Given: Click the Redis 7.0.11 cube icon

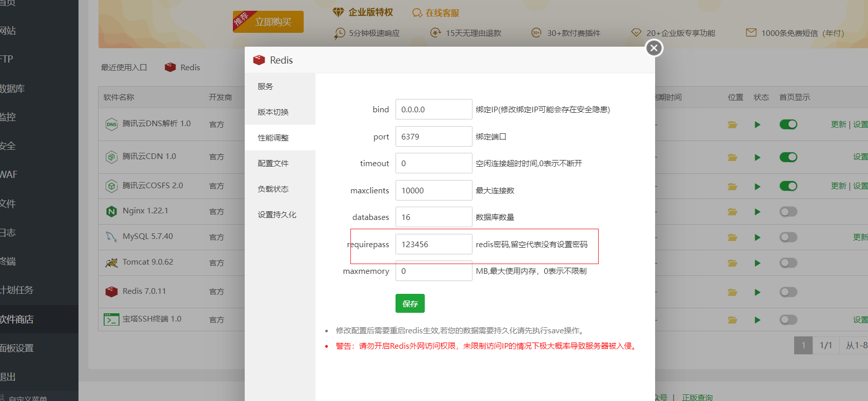Looking at the screenshot, I should point(111,291).
